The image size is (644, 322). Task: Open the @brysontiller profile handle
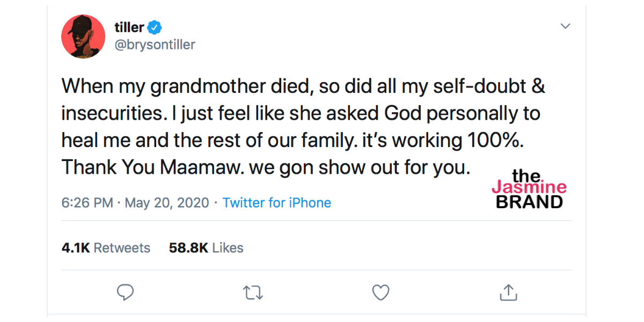pos(156,45)
